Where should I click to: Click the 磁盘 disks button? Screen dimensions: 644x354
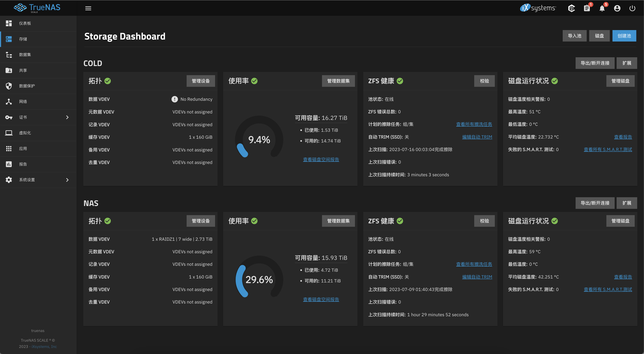599,36
